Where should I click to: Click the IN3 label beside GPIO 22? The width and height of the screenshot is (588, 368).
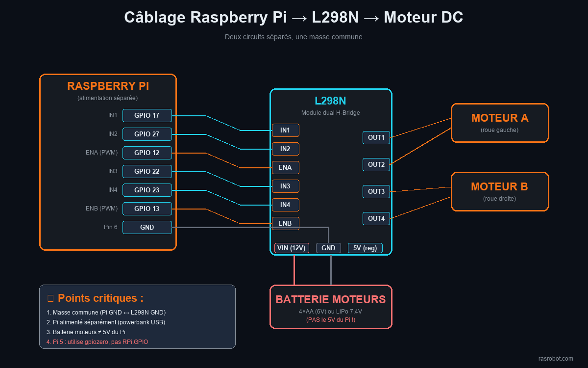tap(113, 171)
